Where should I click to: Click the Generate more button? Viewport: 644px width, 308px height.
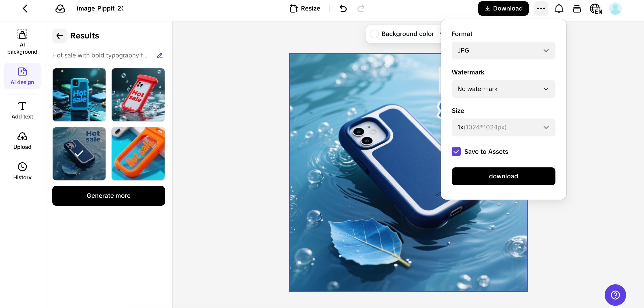click(108, 196)
